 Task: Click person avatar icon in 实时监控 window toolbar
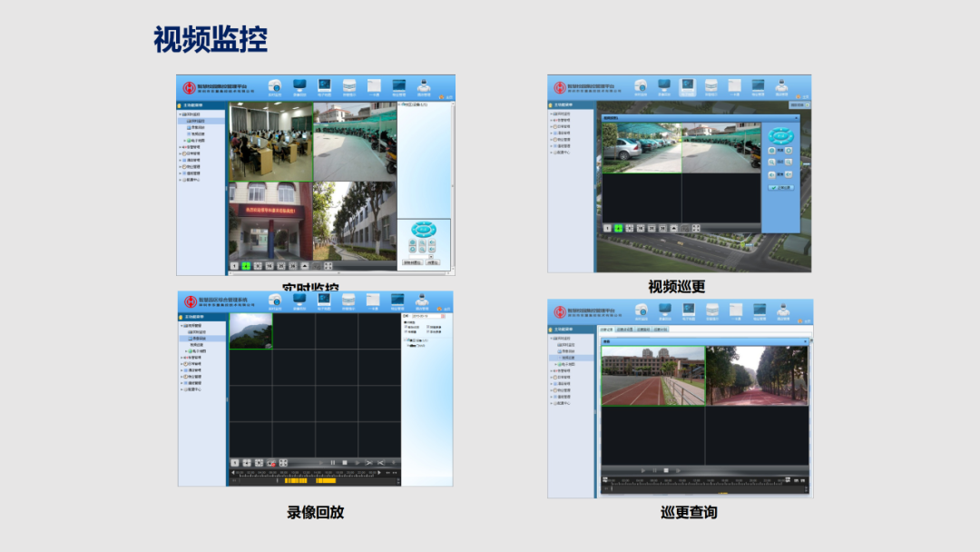pos(423,85)
